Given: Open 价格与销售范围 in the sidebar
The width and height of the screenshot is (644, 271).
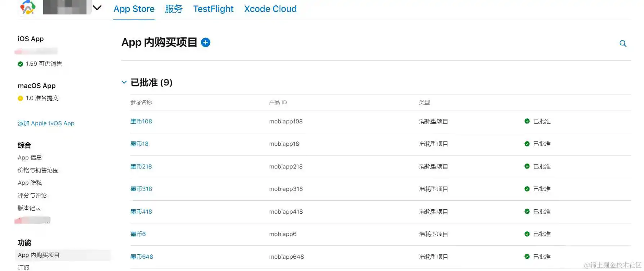Looking at the screenshot, I should pos(38,170).
